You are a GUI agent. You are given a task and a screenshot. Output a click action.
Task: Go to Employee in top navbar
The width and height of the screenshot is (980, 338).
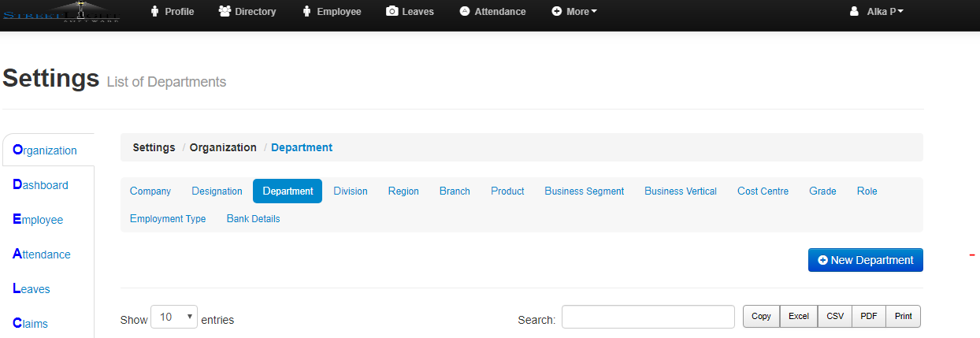pyautogui.click(x=332, y=12)
